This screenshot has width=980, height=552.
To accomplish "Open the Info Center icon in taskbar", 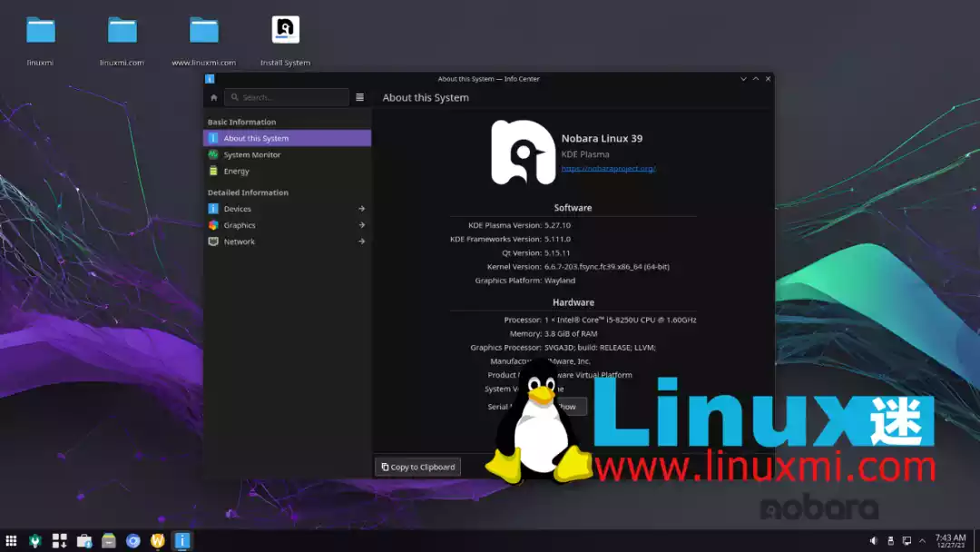I will click(181, 539).
